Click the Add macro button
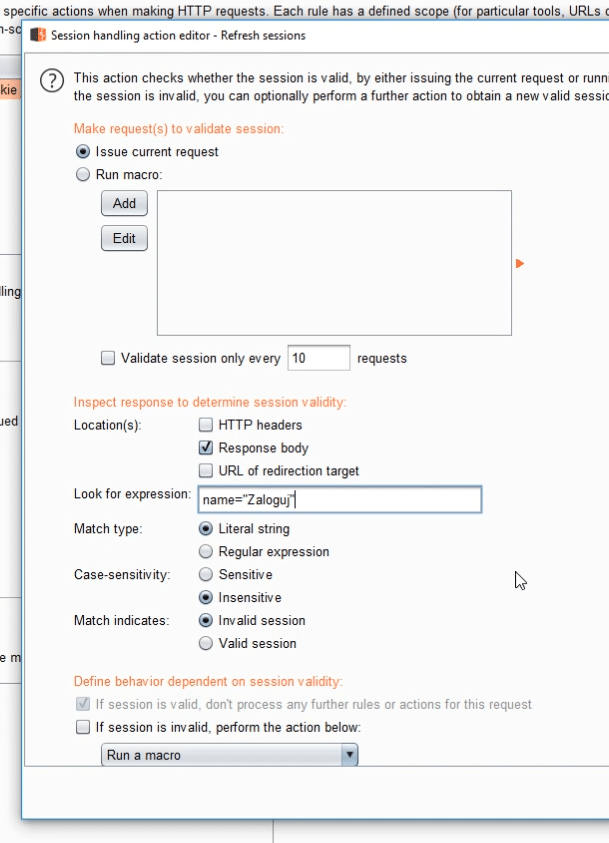Screen dimensions: 609x843 (124, 203)
